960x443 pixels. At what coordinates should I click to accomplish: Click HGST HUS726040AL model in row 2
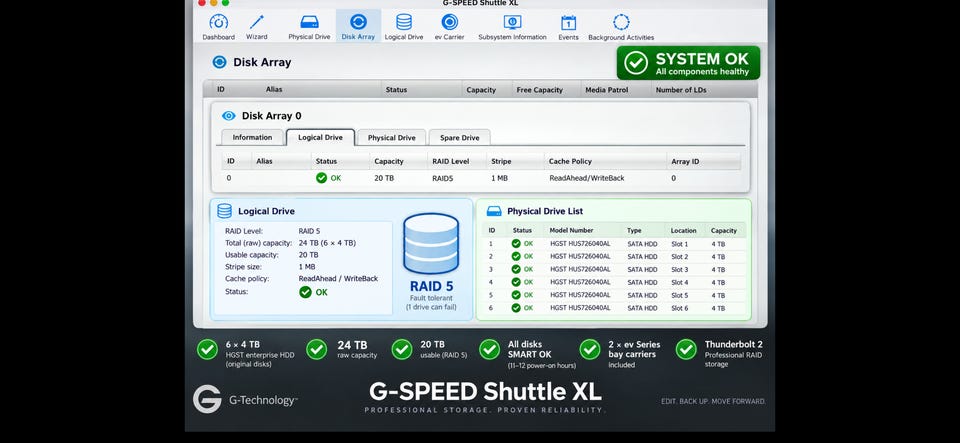click(580, 257)
